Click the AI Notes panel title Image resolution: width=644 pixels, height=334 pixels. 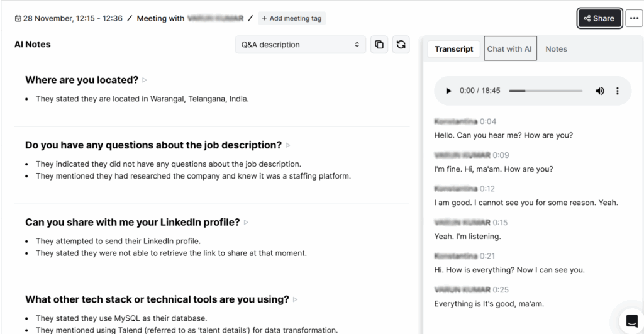(x=33, y=45)
